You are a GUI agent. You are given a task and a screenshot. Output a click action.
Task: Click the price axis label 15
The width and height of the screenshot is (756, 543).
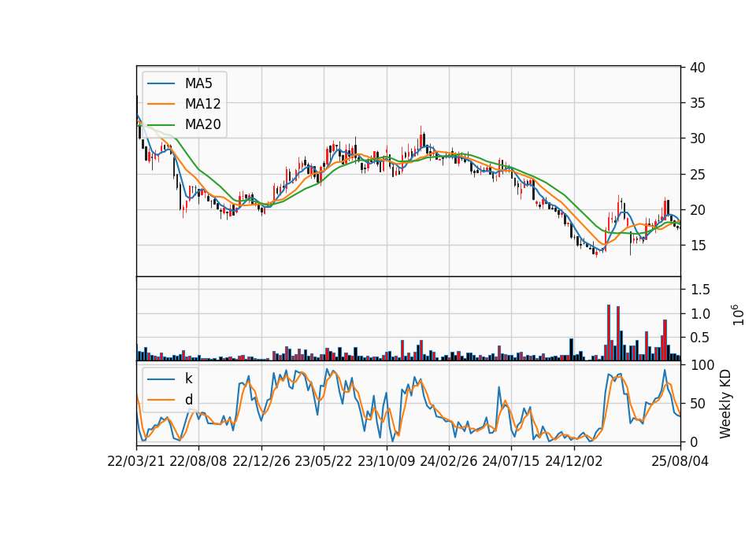697,246
